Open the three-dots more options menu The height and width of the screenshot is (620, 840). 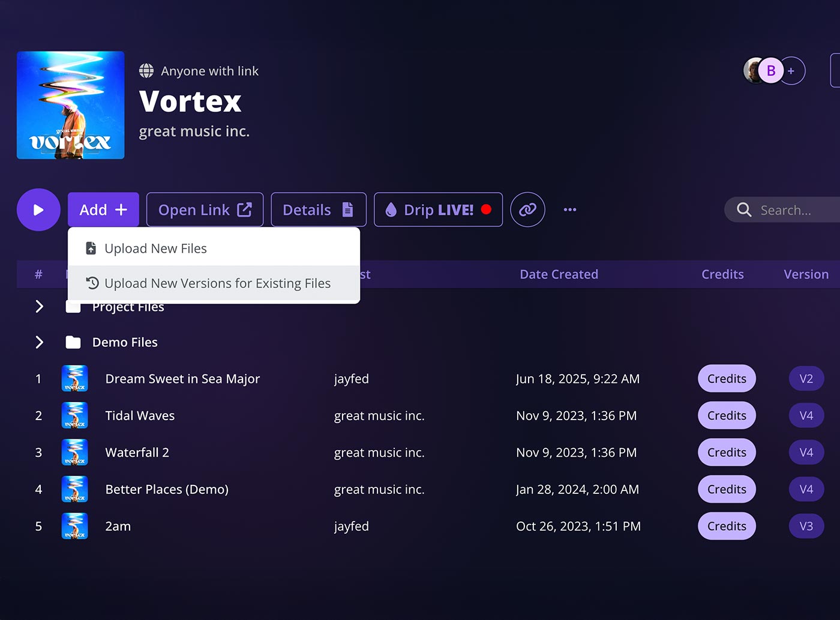pyautogui.click(x=570, y=209)
